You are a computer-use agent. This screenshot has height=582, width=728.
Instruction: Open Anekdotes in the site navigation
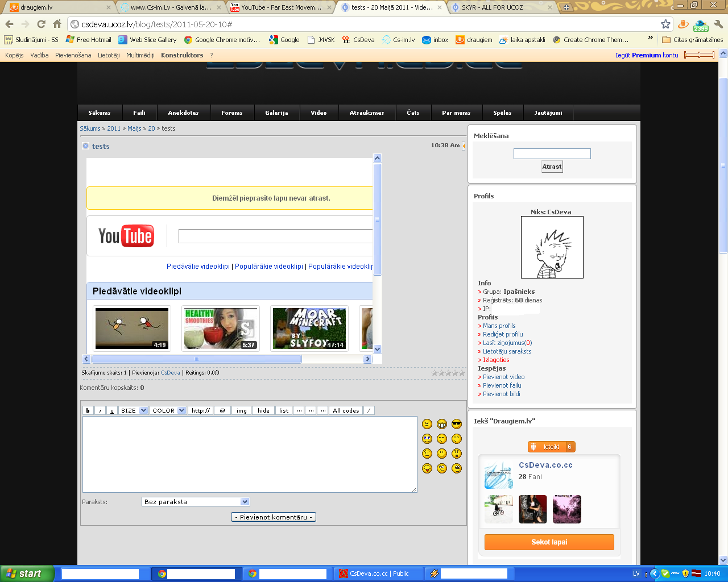[184, 113]
